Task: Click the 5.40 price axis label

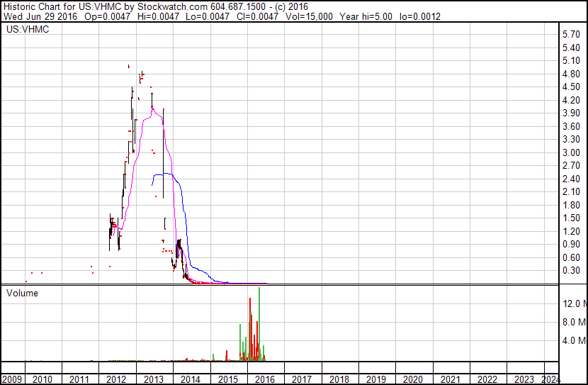Action: [571, 48]
